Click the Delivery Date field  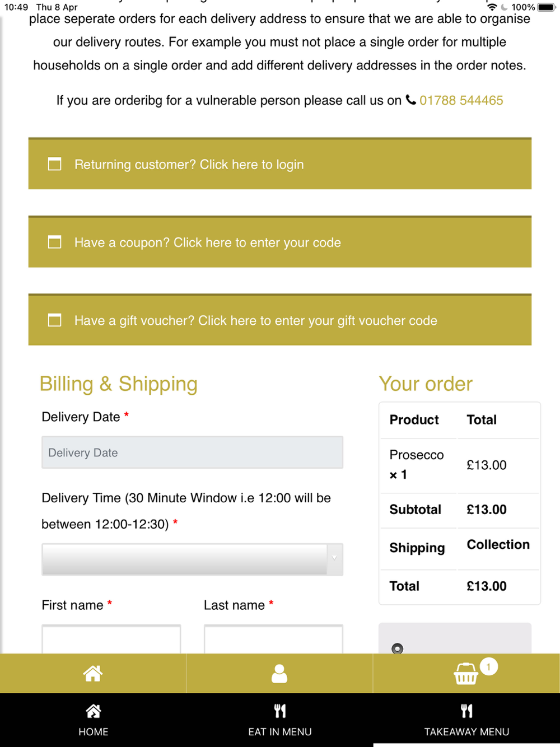tap(192, 452)
